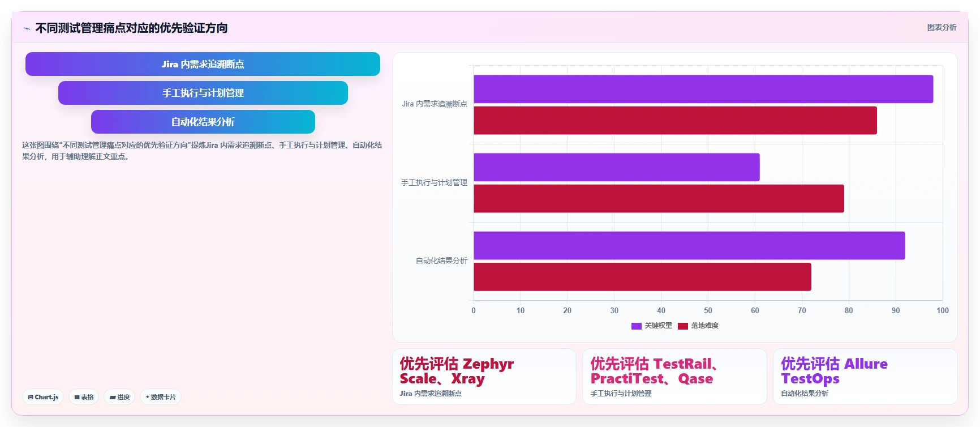Open the 优先评估 TestRail、PractiTest、Qase card
The image size is (980, 427).
674,377
